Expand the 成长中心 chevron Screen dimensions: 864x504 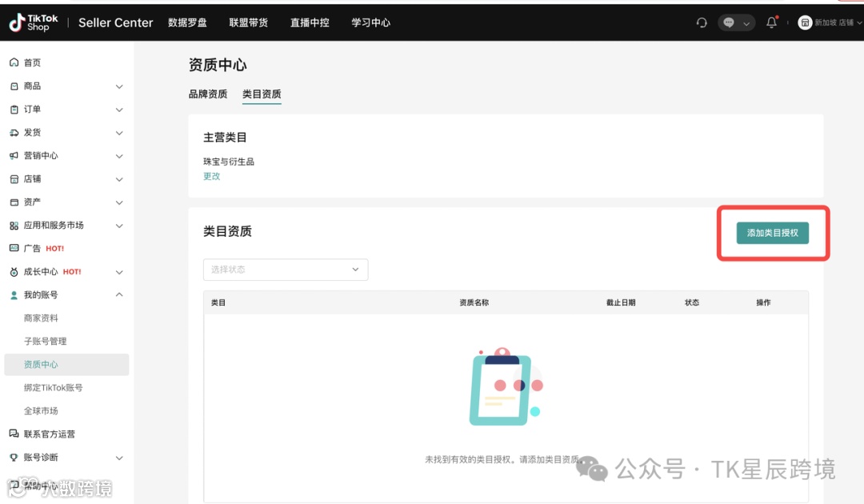119,272
